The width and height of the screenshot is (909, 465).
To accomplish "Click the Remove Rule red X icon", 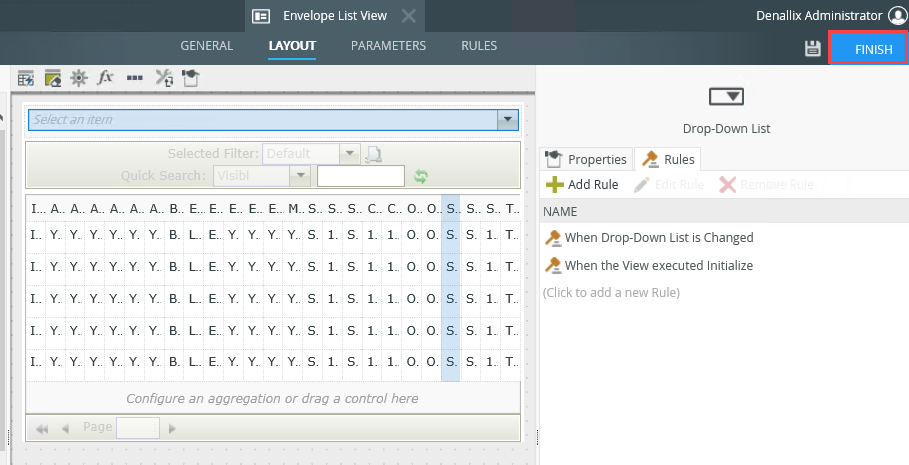I will [x=727, y=185].
